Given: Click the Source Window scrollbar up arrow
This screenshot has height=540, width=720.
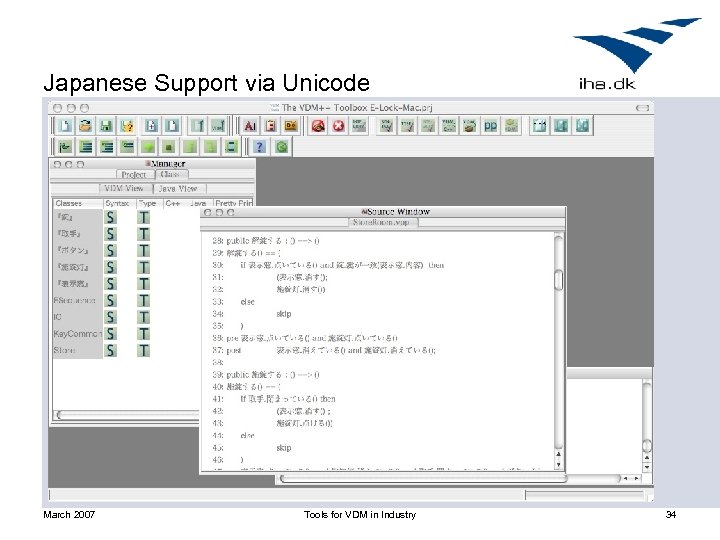Looking at the screenshot, I should point(558,454).
